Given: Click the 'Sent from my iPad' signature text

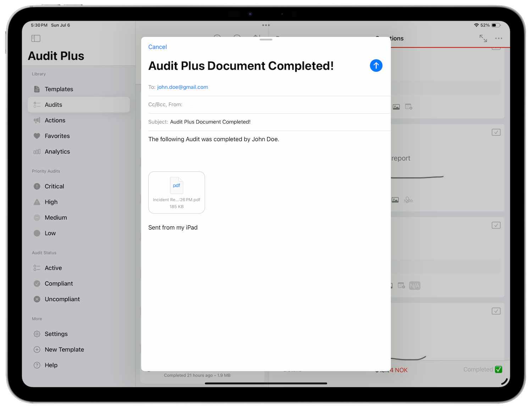Looking at the screenshot, I should [x=173, y=227].
